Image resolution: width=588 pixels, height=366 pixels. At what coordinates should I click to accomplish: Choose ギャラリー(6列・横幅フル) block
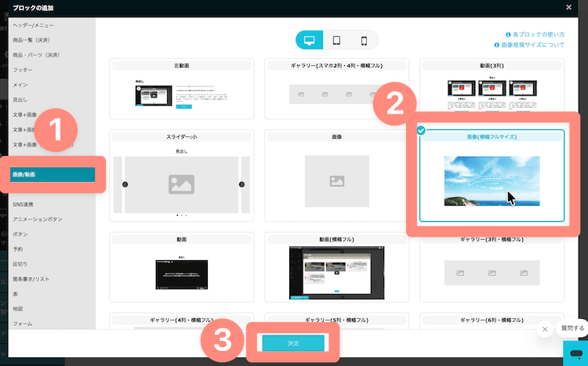(x=492, y=321)
